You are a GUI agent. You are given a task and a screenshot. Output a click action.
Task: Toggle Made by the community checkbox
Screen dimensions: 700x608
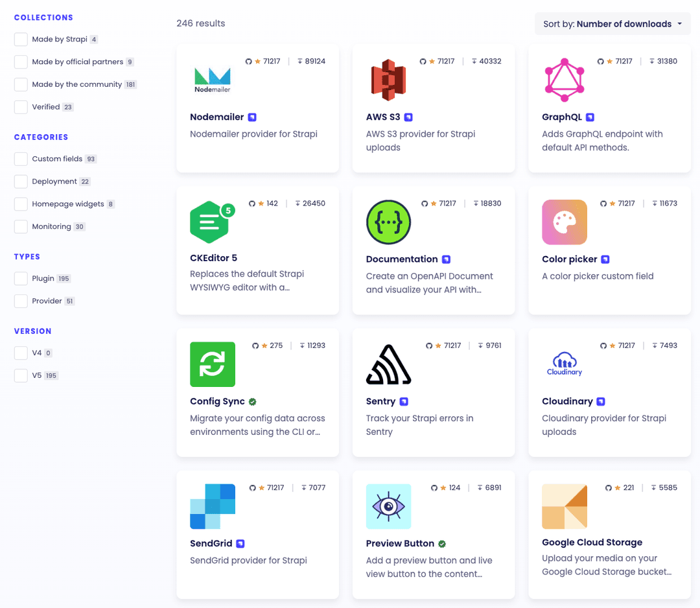[21, 84]
